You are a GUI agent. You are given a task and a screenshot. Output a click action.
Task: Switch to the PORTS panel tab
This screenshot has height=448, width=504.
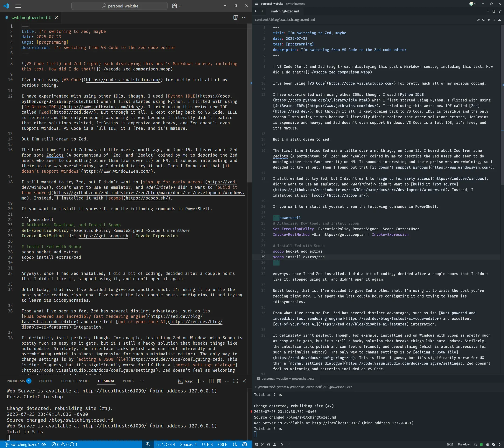point(128,381)
